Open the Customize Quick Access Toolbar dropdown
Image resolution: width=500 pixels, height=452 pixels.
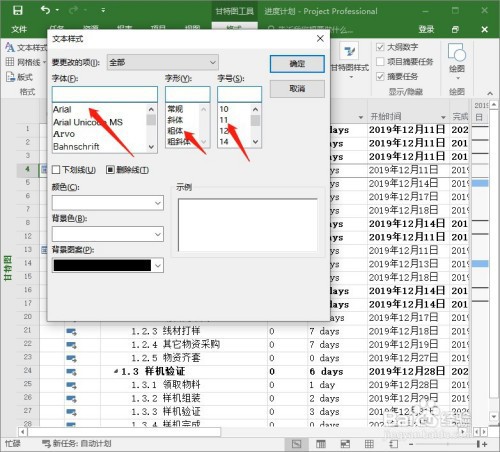(103, 10)
